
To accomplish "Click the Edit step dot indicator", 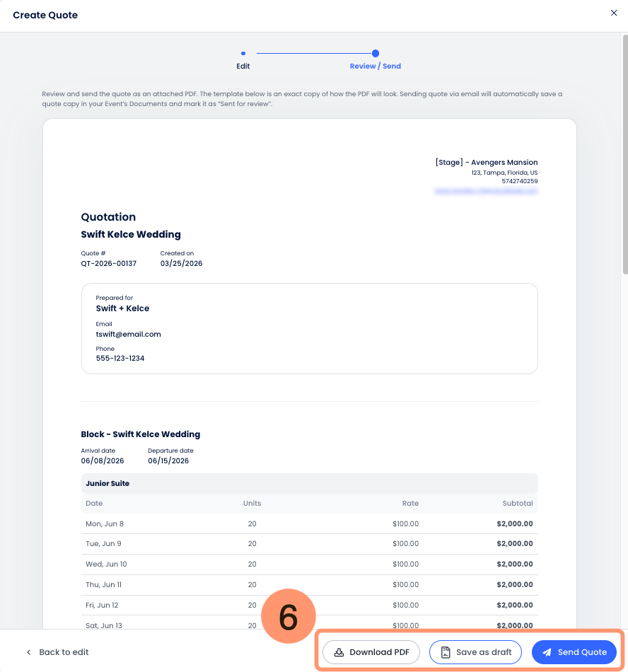I will [243, 53].
